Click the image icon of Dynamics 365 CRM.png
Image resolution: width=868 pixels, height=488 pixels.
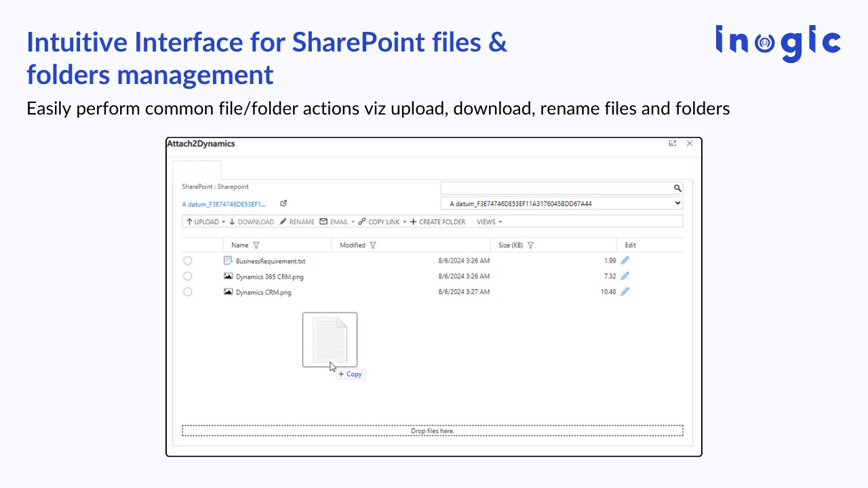228,276
